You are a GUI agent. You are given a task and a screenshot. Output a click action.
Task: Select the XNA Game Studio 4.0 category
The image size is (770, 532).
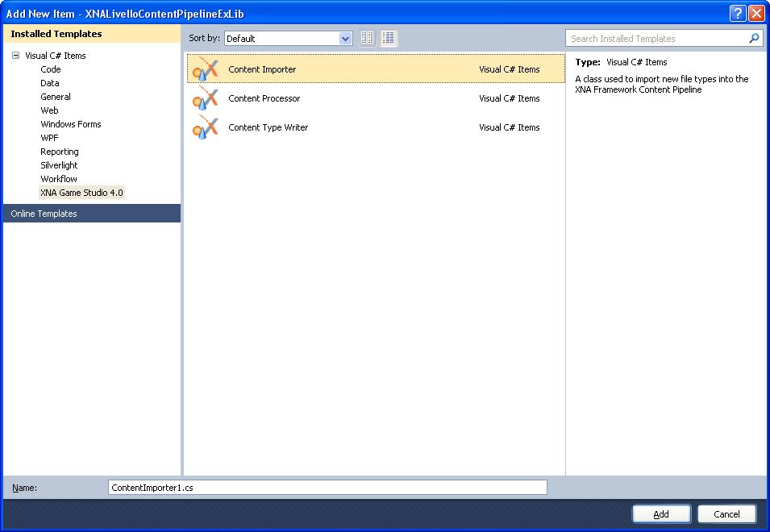coord(81,193)
